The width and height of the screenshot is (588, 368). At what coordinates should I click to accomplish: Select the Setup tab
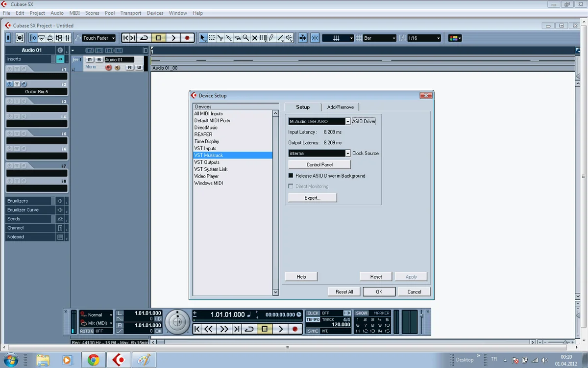pos(303,107)
